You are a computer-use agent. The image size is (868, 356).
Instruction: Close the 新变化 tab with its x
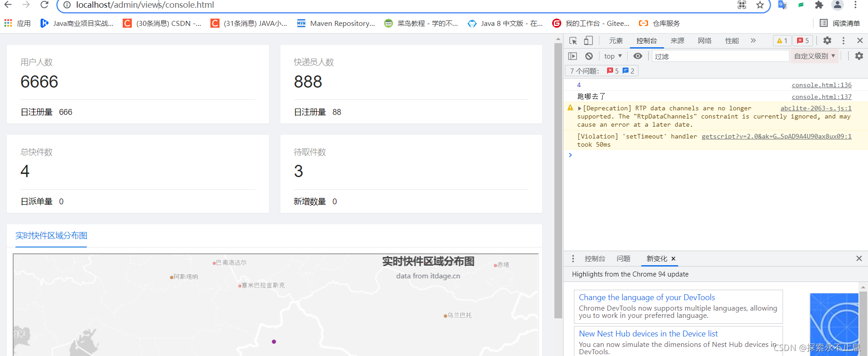coord(673,258)
